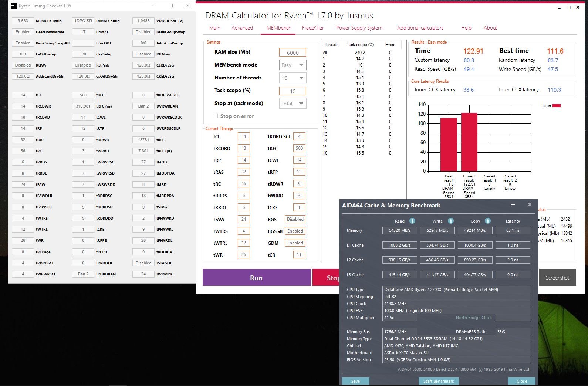
Task: Click the purple Run button
Action: click(x=257, y=277)
